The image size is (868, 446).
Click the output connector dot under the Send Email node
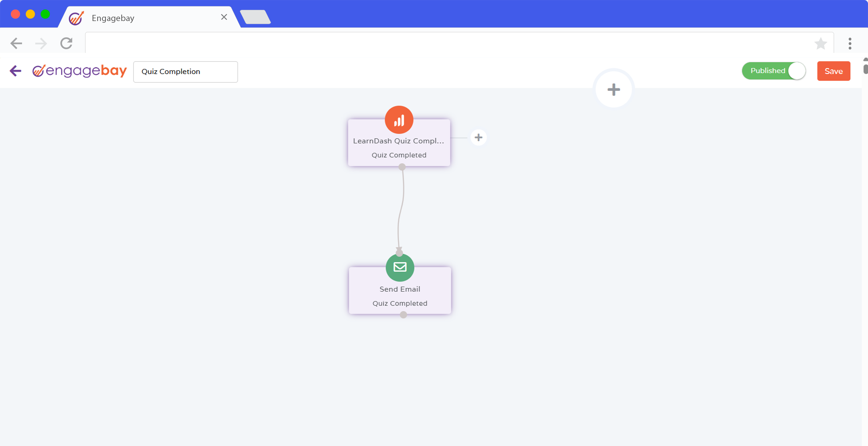coord(403,315)
